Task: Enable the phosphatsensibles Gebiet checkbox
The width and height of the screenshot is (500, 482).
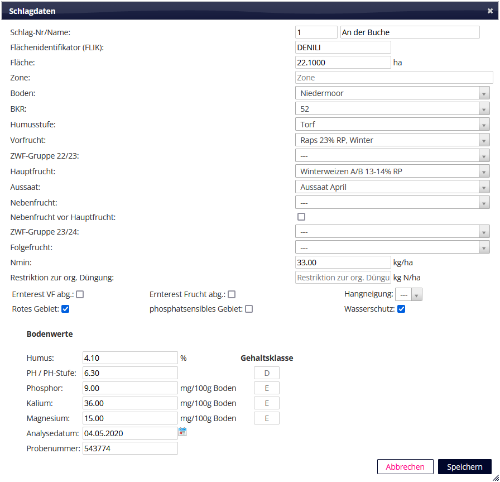Action: coord(249,309)
